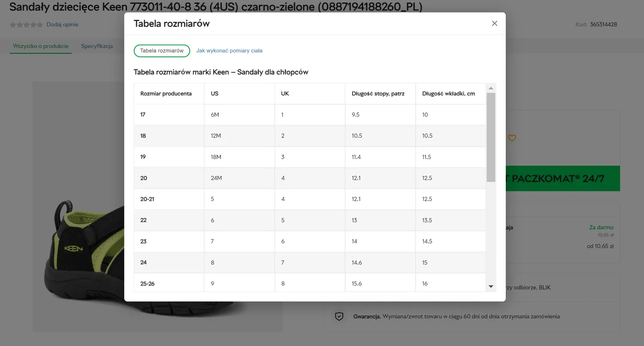Click the product code 365314428
The image size is (644, 346).
pyautogui.click(x=604, y=24)
